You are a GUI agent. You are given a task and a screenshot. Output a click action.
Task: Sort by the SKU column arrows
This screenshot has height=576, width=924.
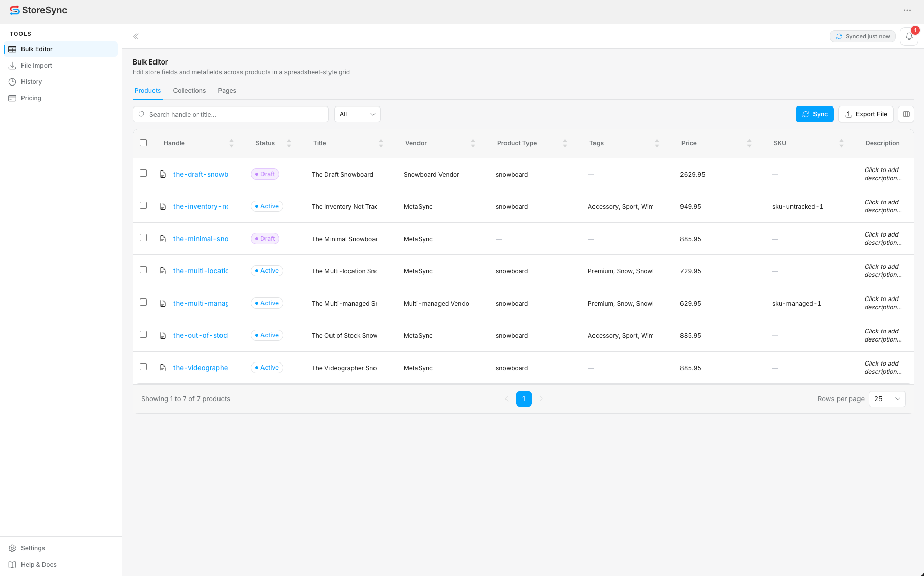[x=841, y=143]
